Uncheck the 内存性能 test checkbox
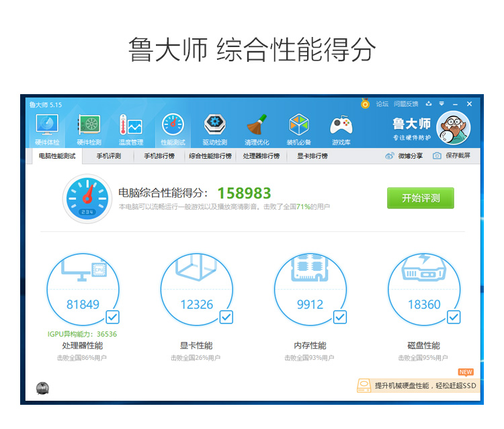 coord(340,317)
